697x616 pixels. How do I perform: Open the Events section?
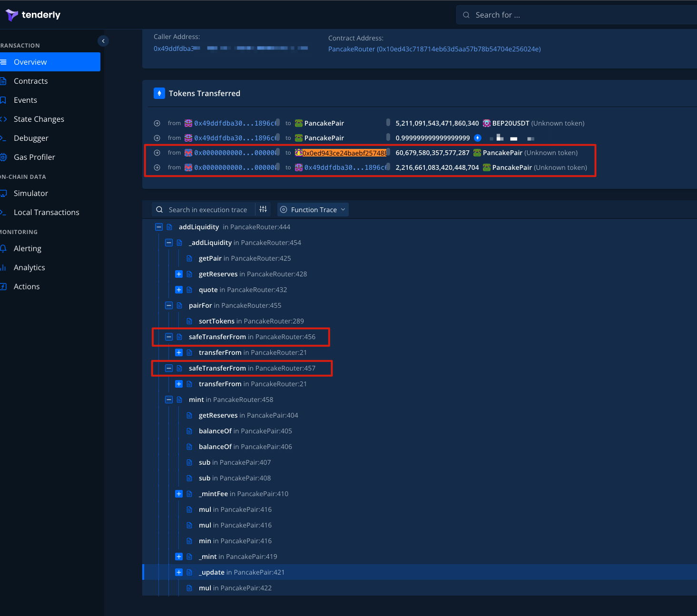25,100
